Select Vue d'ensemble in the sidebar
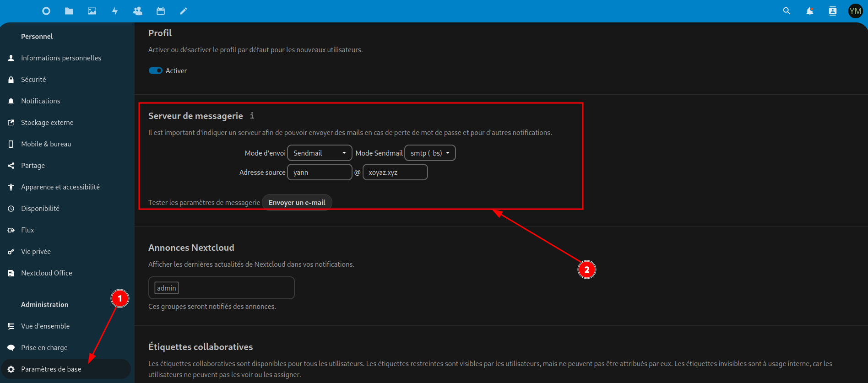 coord(45,326)
